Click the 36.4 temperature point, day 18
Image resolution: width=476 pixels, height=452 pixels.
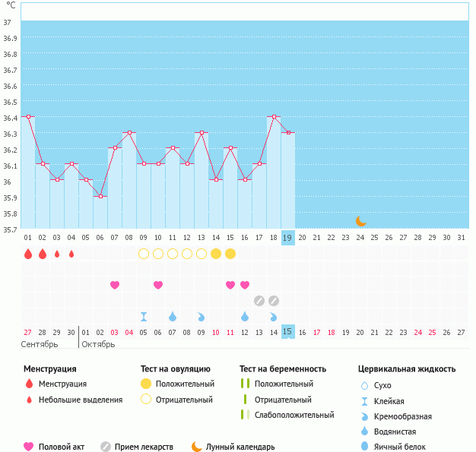[274, 117]
